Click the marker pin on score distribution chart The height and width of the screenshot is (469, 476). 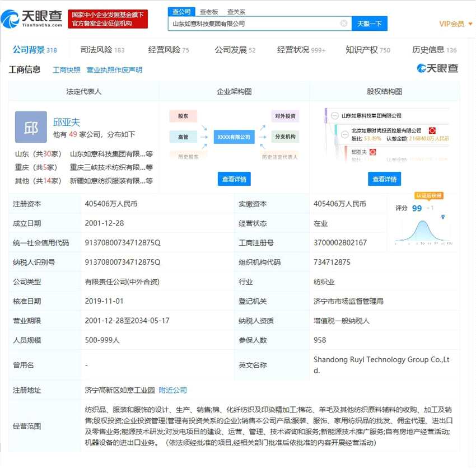[x=443, y=217]
